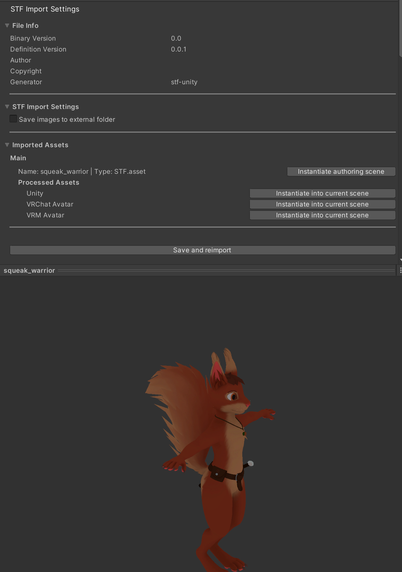402x572 pixels.
Task: Instantiate Unity asset into current scene
Action: [x=322, y=193]
